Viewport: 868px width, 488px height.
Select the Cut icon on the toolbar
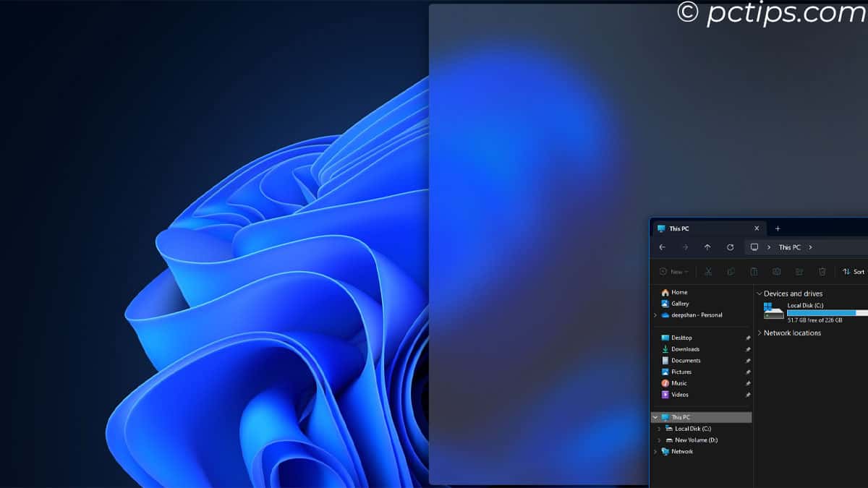(708, 272)
